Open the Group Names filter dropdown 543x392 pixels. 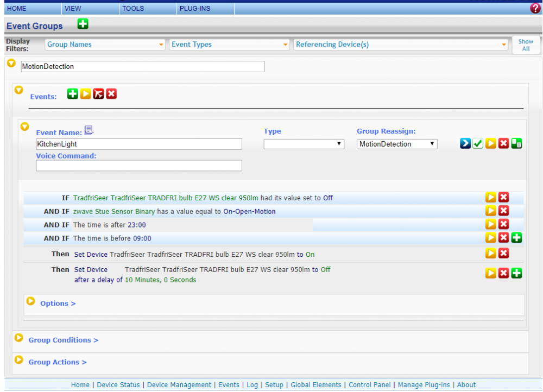coord(105,45)
